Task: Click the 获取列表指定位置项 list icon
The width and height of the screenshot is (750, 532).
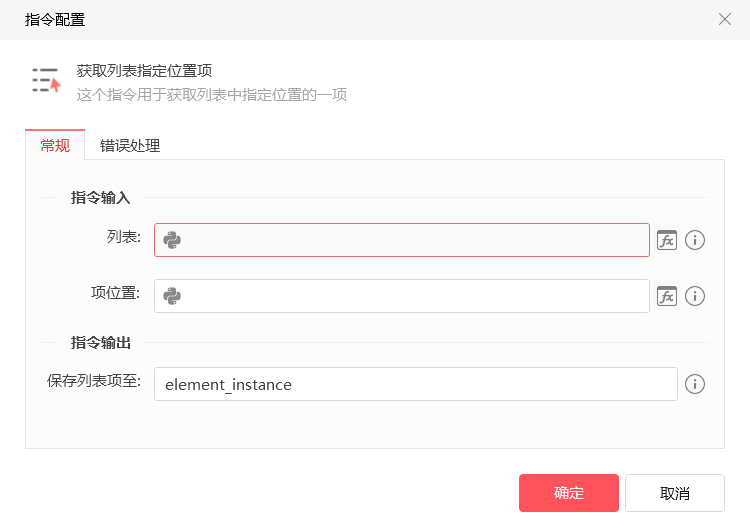Action: click(46, 80)
